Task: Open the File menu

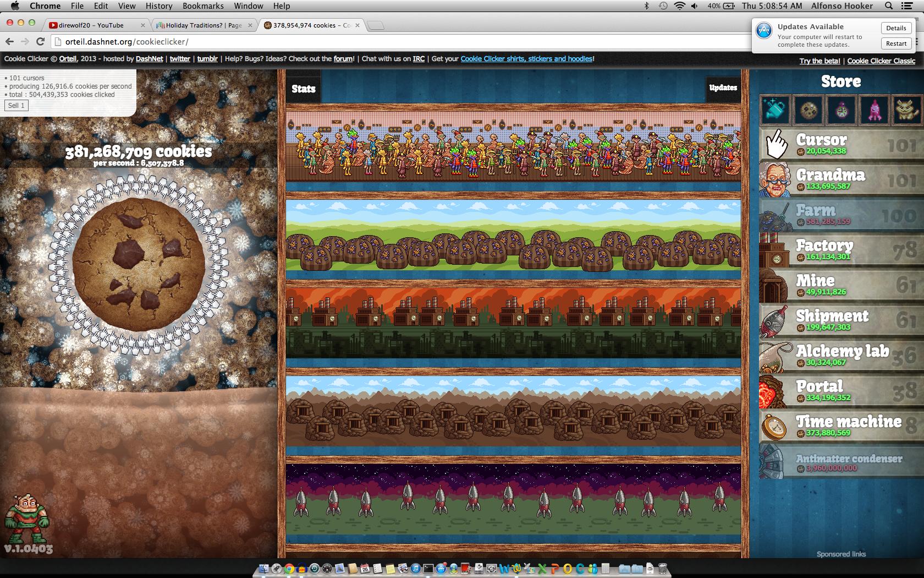Action: (x=77, y=6)
